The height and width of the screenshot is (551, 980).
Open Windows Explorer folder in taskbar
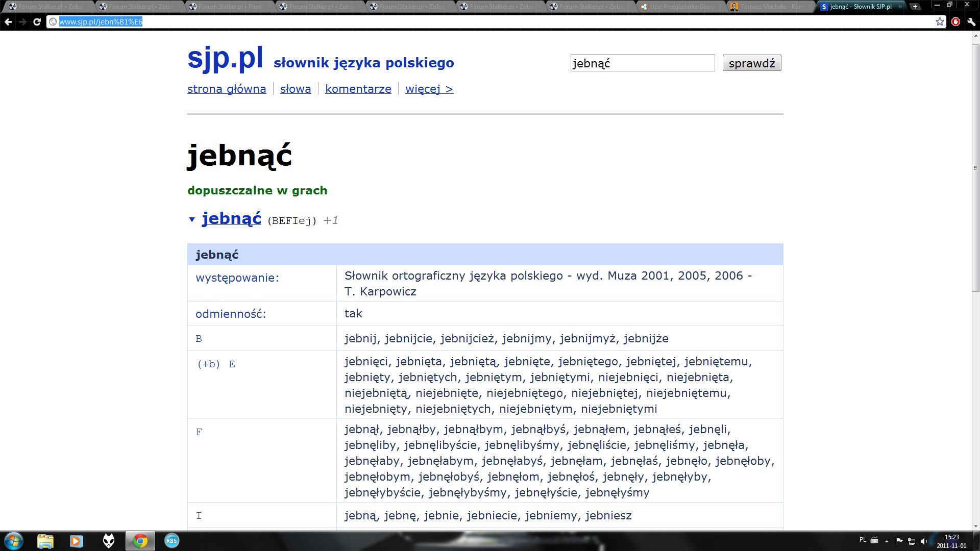tap(45, 541)
